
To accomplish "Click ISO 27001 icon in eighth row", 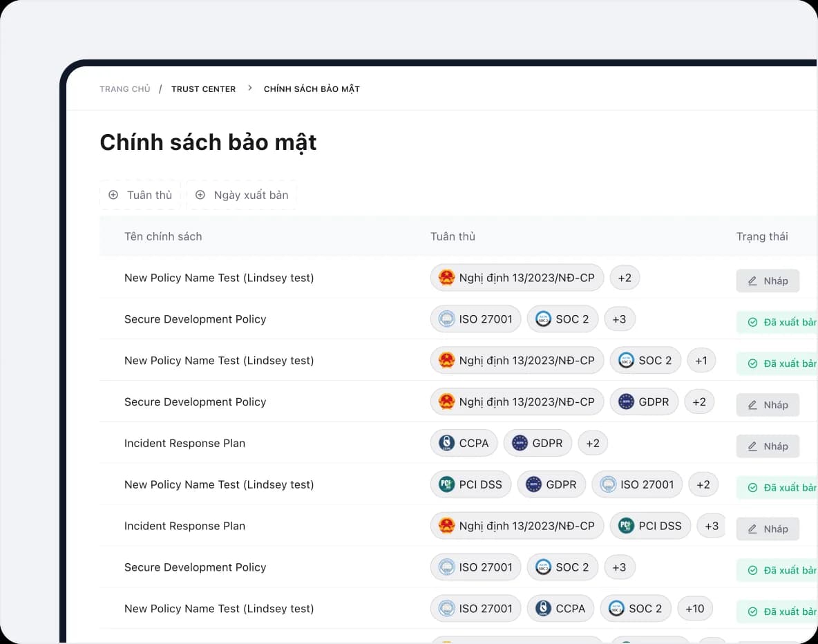I will tap(446, 567).
